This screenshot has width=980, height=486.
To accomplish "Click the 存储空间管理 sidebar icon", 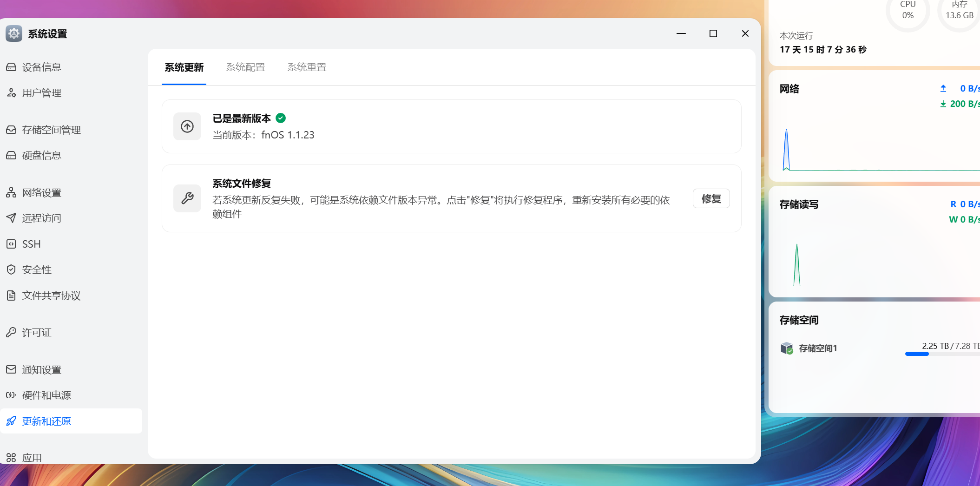I will [11, 130].
